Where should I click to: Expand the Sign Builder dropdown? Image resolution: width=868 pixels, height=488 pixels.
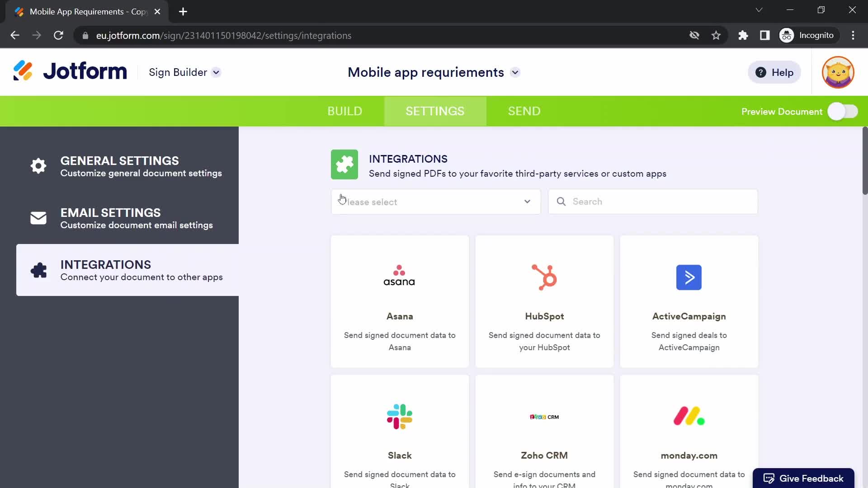pyautogui.click(x=216, y=72)
